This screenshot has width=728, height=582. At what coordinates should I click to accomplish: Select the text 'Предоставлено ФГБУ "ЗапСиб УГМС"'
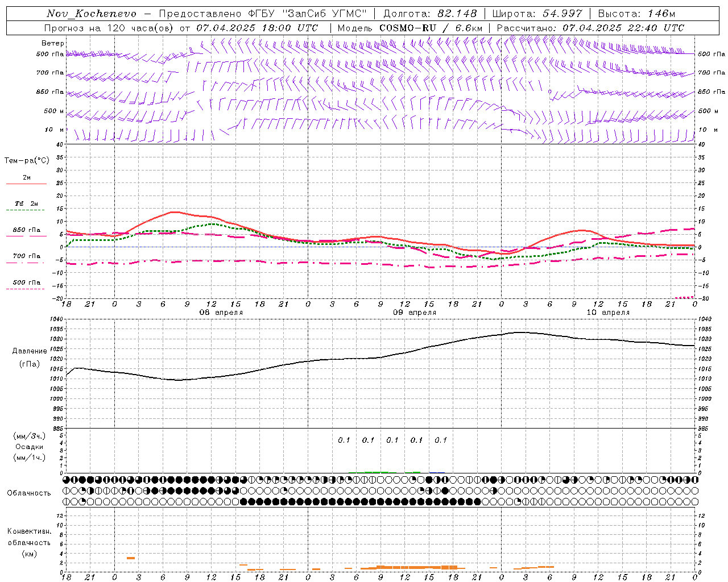(x=263, y=13)
